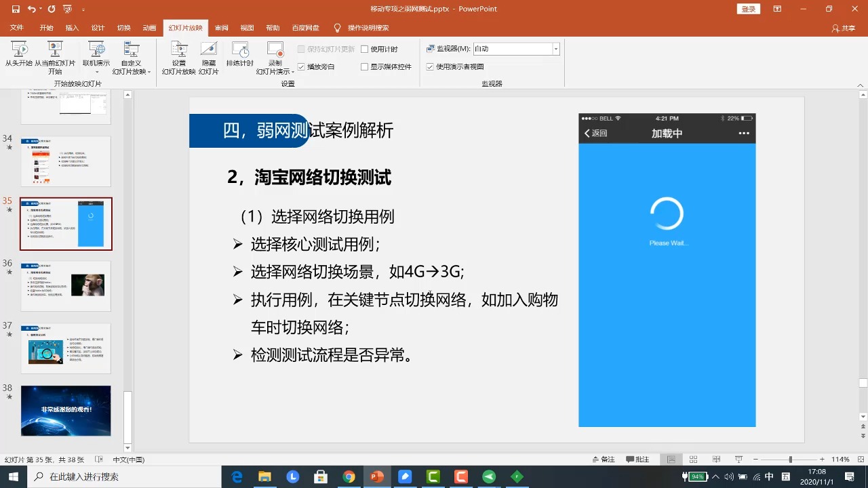Open Google Chrome from taskbar
This screenshot has width=868, height=488.
pos(349,477)
